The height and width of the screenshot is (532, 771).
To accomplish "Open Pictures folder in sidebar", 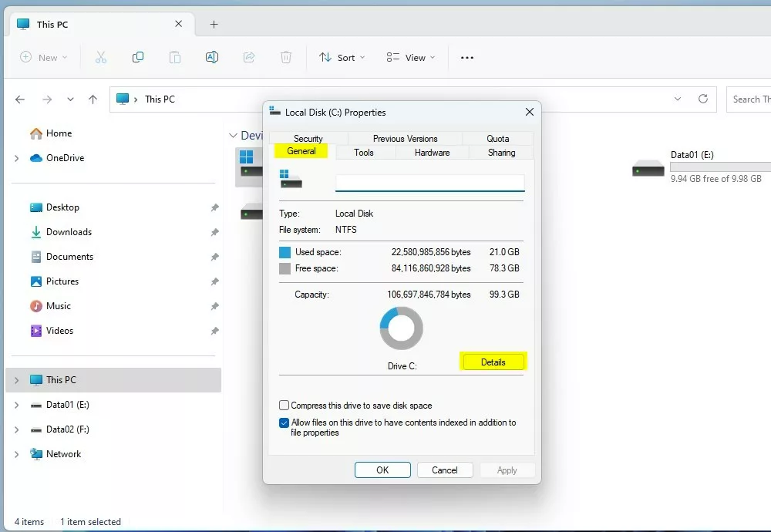I will coord(54,281).
